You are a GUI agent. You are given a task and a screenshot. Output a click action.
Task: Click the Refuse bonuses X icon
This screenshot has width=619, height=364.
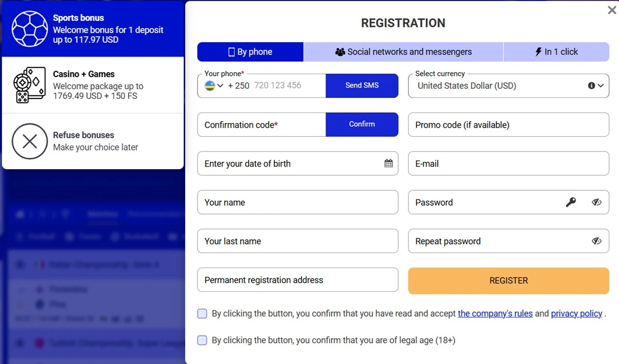coord(29,141)
